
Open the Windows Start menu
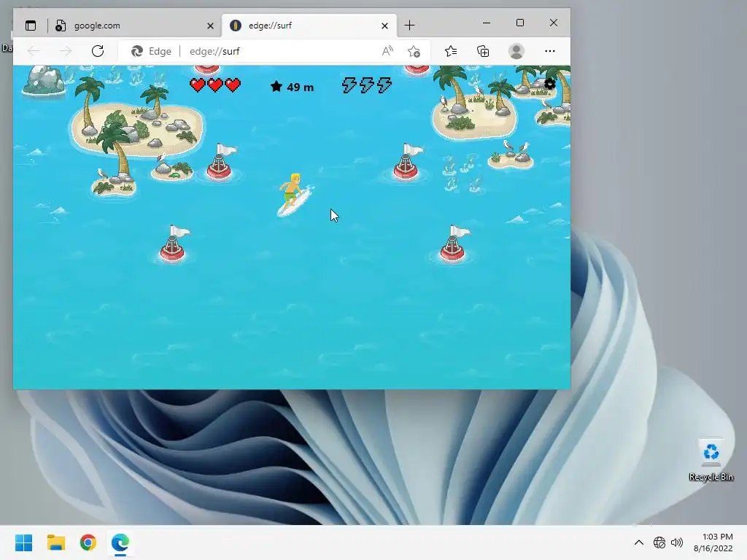coord(24,542)
